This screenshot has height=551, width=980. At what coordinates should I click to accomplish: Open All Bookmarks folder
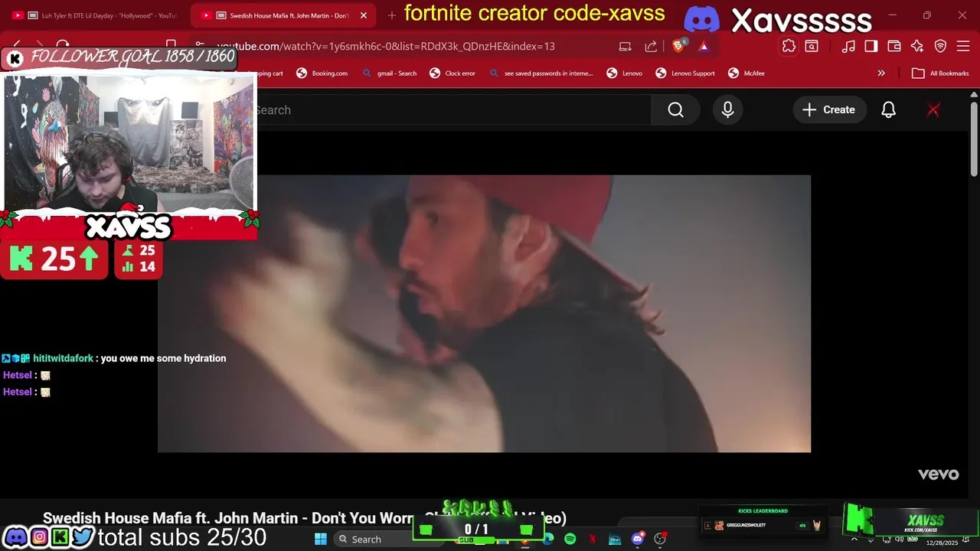(940, 73)
